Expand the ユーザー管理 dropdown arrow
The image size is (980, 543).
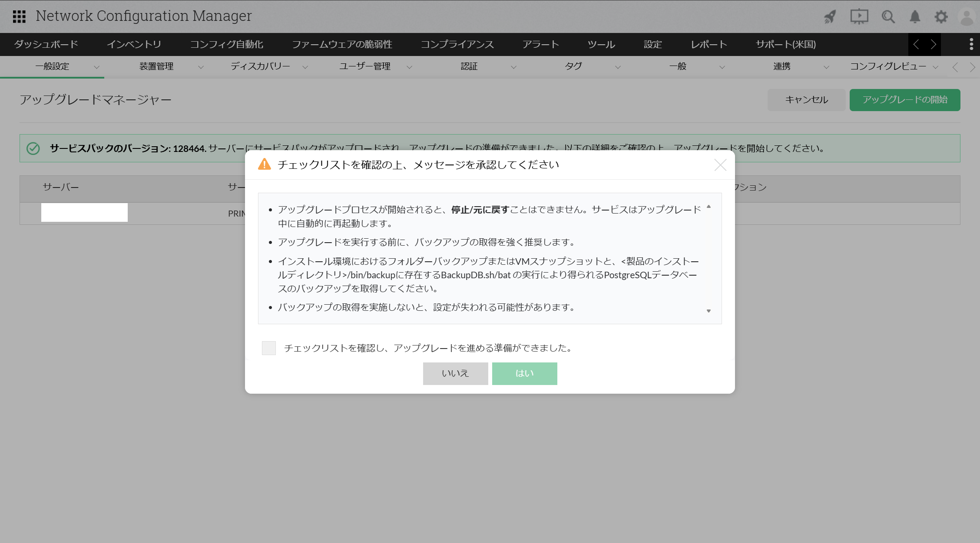(x=409, y=67)
